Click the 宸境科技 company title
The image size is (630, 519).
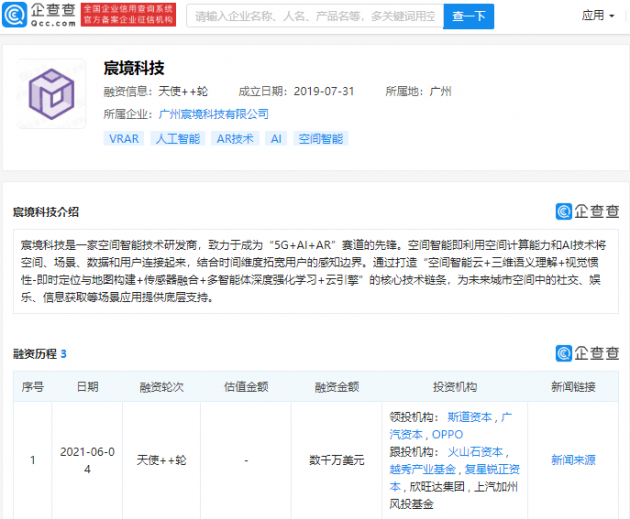pos(134,68)
